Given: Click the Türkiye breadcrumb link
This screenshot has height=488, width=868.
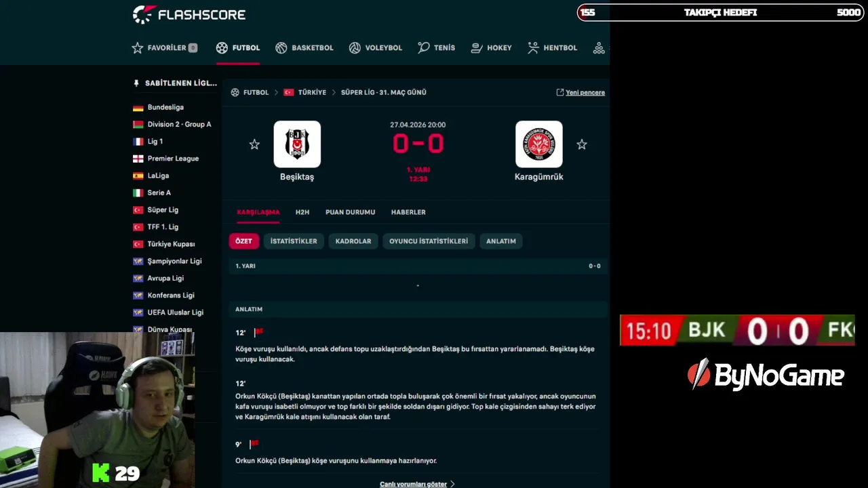Looking at the screenshot, I should tap(312, 92).
